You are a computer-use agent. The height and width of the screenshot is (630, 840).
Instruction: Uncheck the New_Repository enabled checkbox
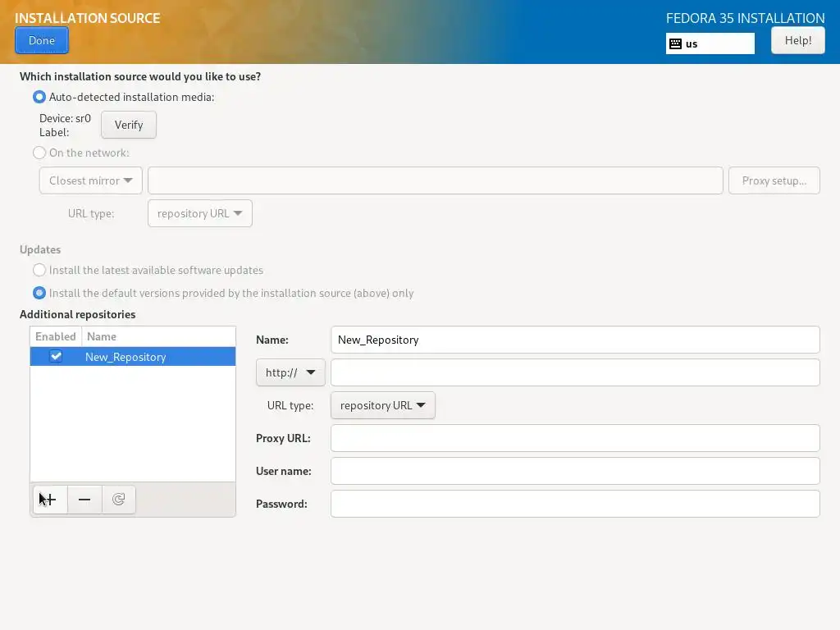[56, 356]
